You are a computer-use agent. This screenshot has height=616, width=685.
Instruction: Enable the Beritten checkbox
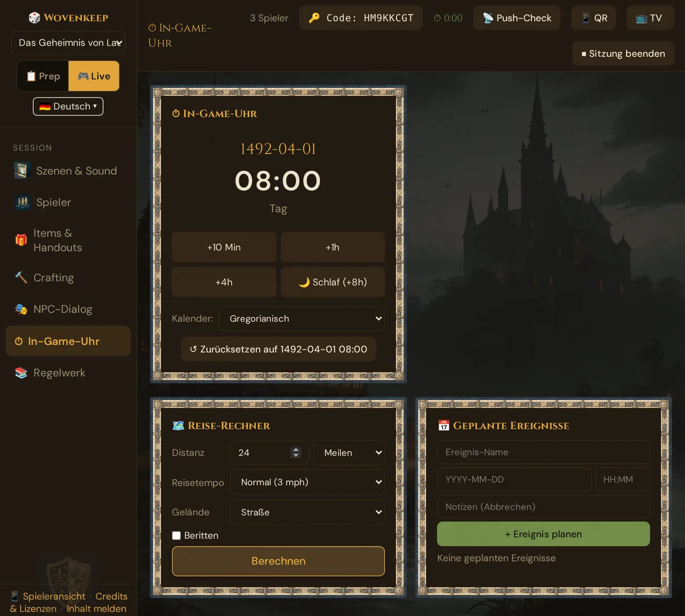176,536
